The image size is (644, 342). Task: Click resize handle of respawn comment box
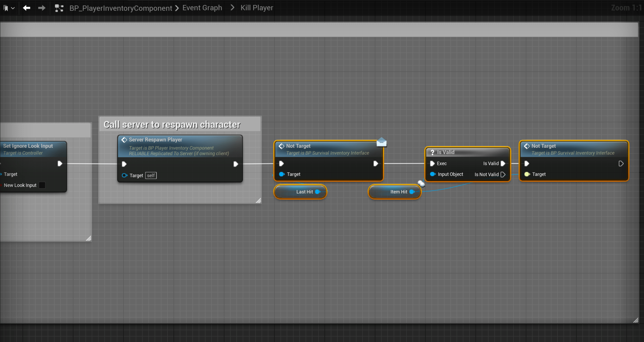pos(258,201)
